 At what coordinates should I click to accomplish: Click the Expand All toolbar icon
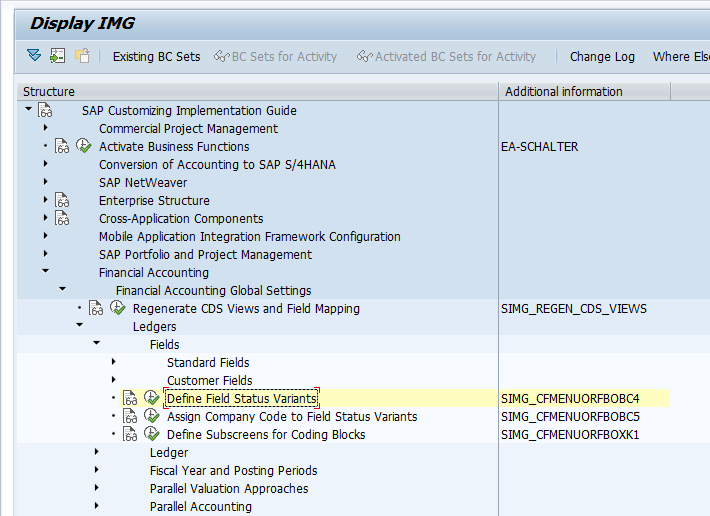(x=34, y=56)
